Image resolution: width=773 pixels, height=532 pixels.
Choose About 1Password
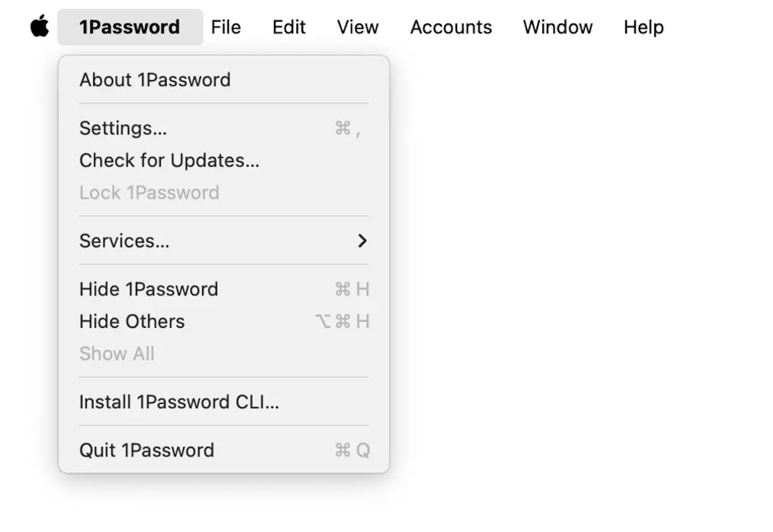pyautogui.click(x=155, y=79)
